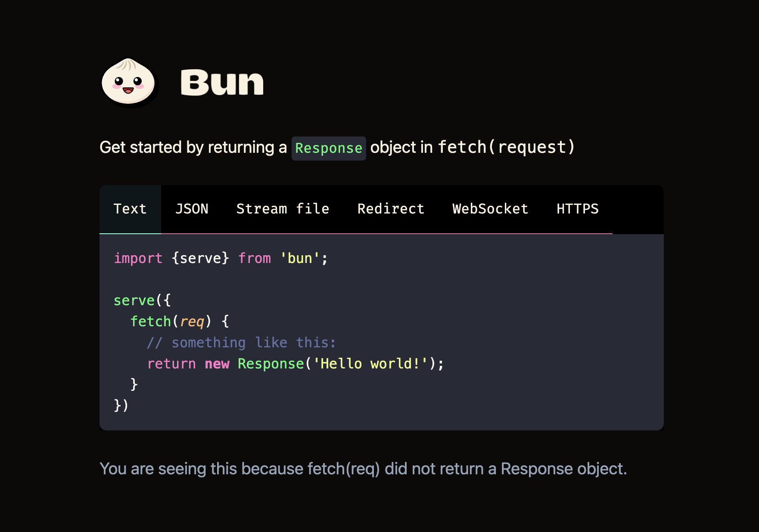Switch to the HTTPS tab
This screenshot has width=759, height=532.
point(577,209)
